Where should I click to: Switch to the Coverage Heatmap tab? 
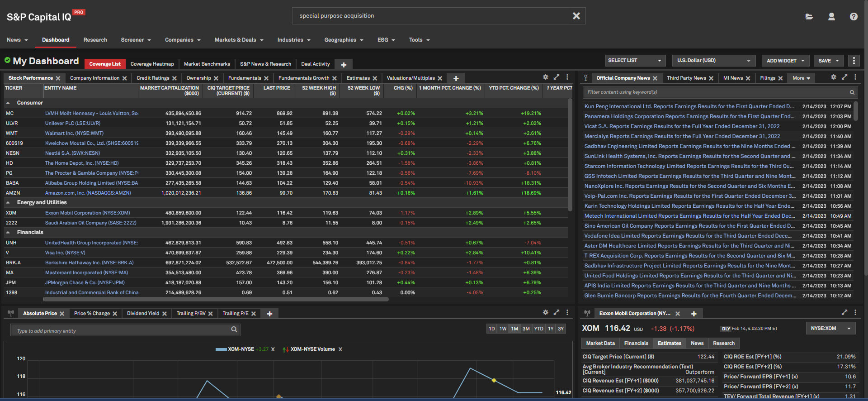tap(152, 64)
